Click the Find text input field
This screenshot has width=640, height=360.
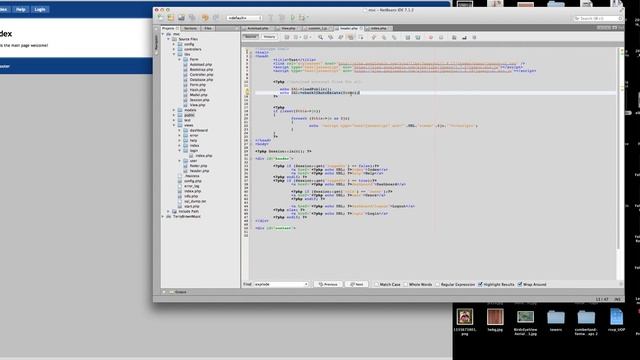pyautogui.click(x=279, y=284)
